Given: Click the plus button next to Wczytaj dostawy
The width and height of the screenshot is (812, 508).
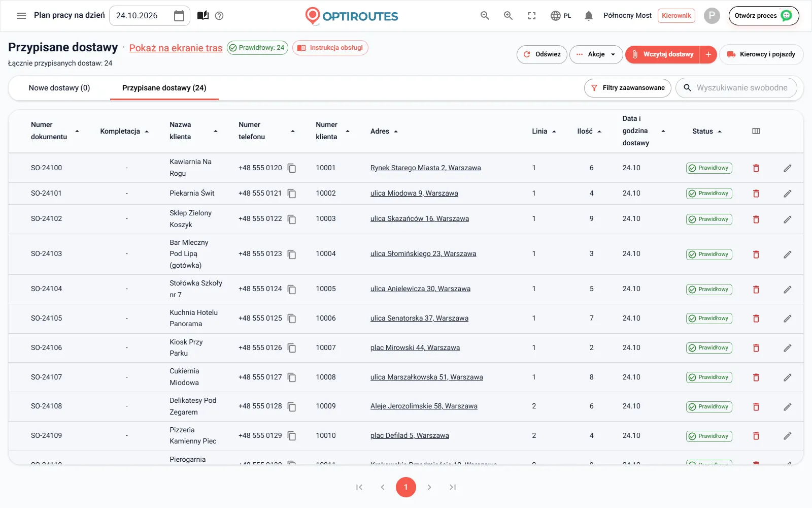Looking at the screenshot, I should coord(708,54).
